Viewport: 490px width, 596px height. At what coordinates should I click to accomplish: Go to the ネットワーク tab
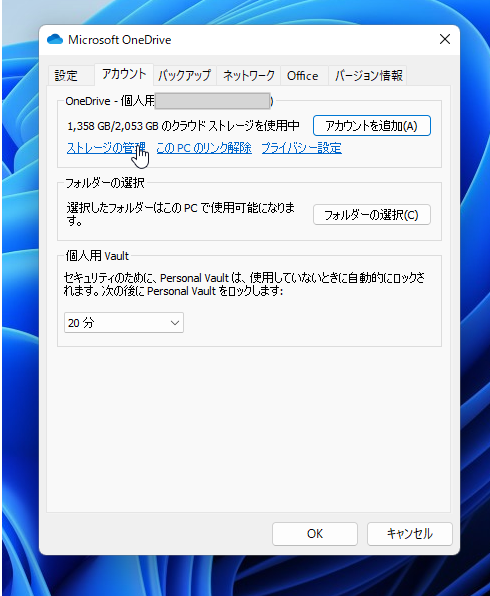[249, 75]
